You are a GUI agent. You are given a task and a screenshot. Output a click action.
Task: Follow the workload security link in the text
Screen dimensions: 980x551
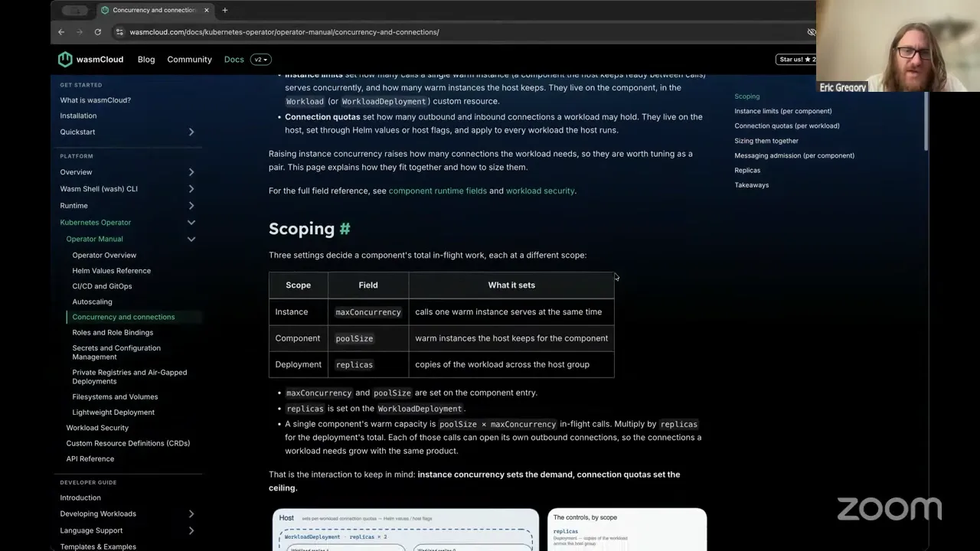coord(540,191)
